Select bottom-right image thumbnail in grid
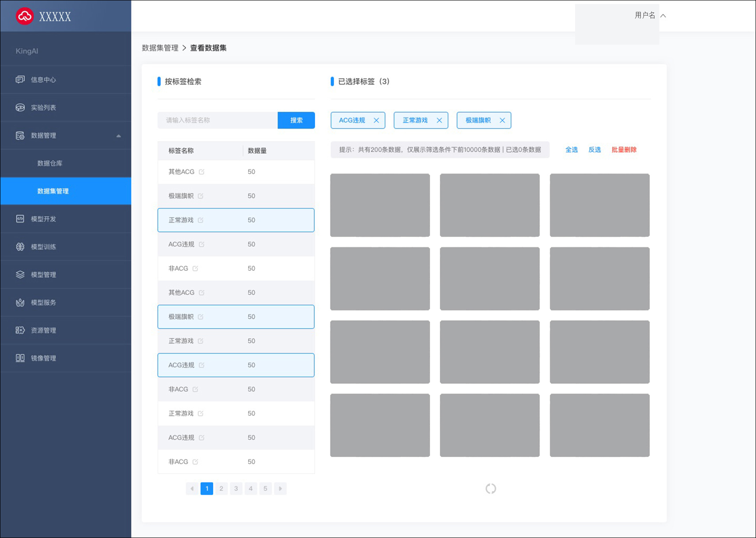Screen dimensions: 756x538 (x=600, y=425)
